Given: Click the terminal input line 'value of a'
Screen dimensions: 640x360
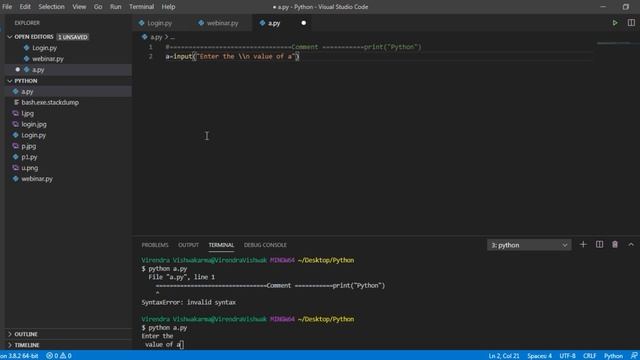Looking at the screenshot, I should (163, 344).
